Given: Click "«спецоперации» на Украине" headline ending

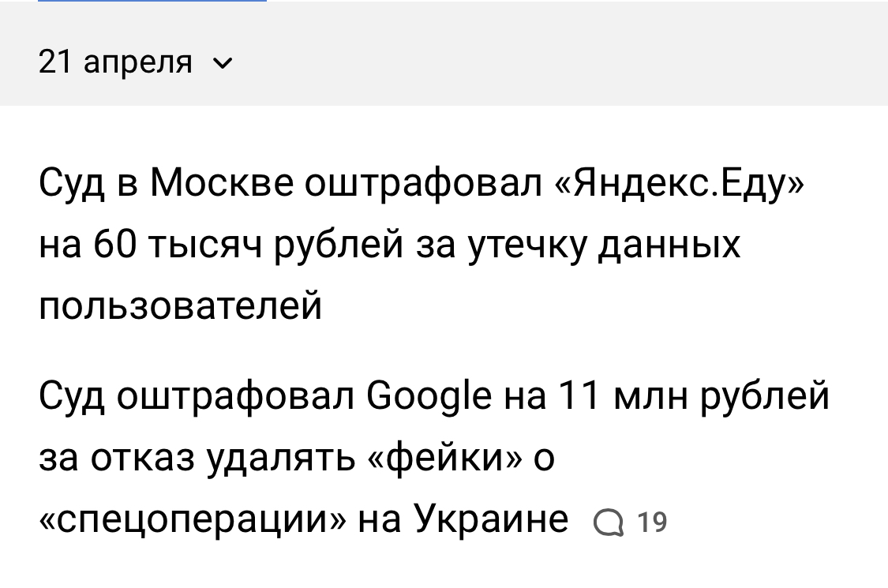Looking at the screenshot, I should (x=304, y=519).
